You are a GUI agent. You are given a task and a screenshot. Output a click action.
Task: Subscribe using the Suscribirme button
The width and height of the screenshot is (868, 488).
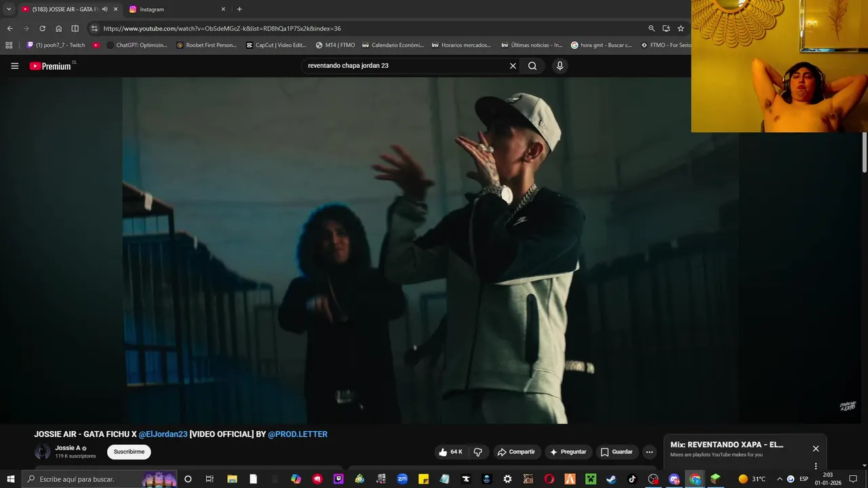click(x=129, y=452)
